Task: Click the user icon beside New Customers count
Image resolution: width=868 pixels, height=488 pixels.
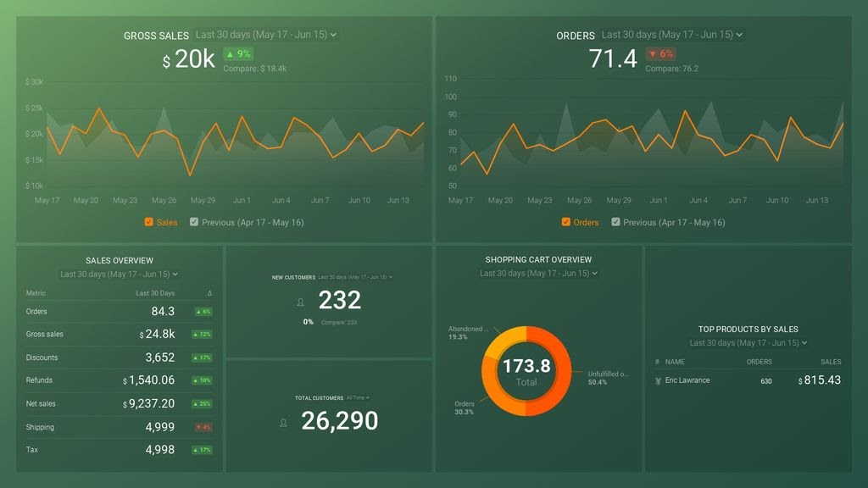Action: tap(299, 302)
